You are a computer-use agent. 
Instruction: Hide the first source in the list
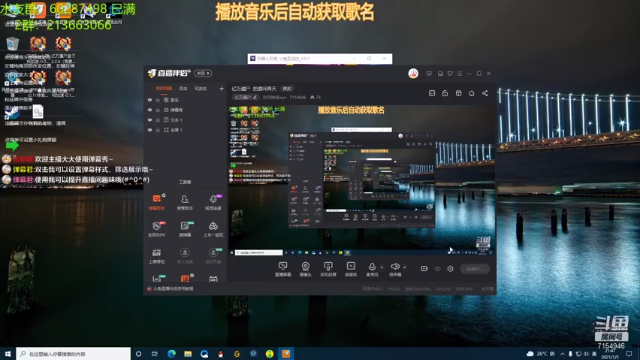(x=150, y=100)
